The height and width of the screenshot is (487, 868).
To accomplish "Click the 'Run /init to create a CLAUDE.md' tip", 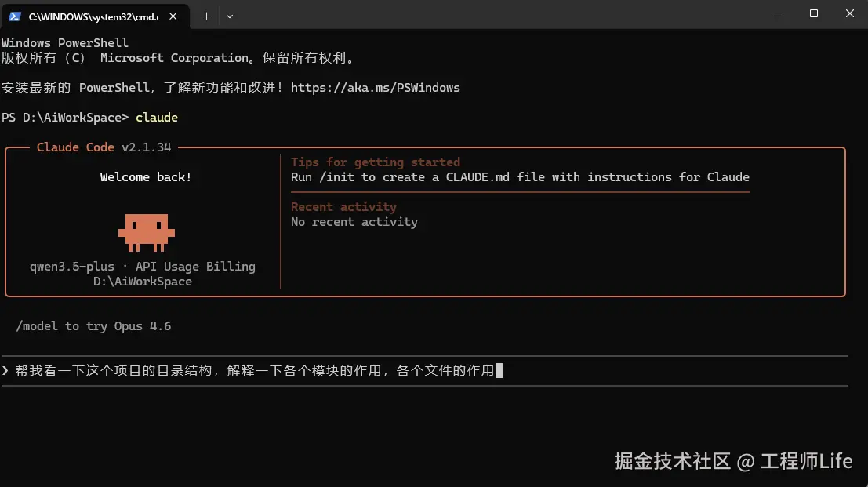I will [520, 177].
